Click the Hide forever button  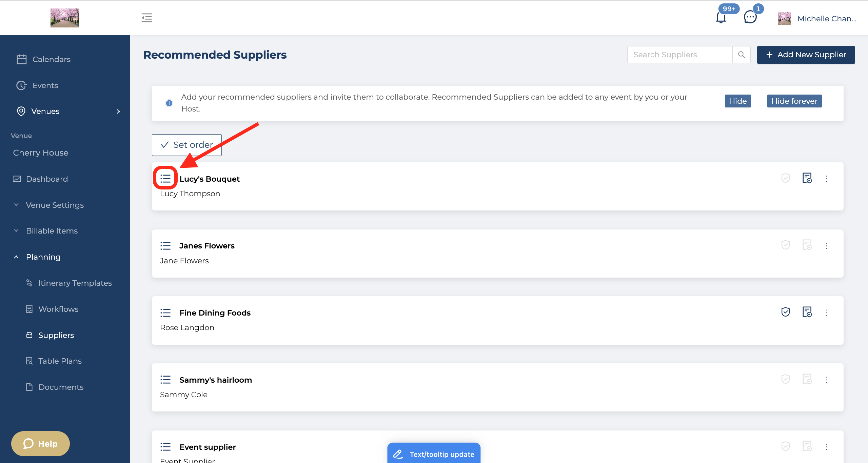[794, 101]
